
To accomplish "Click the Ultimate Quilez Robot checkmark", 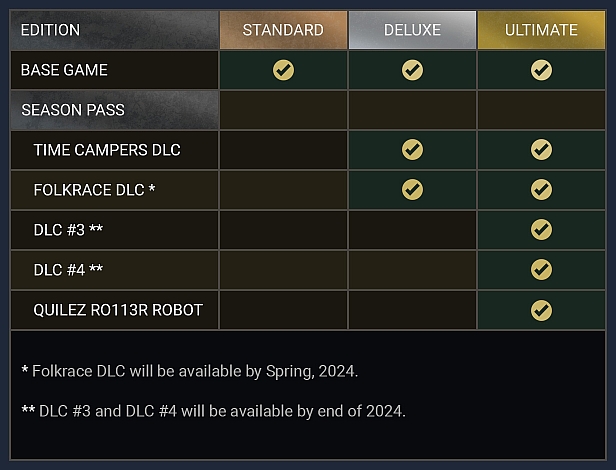I will pos(541,310).
